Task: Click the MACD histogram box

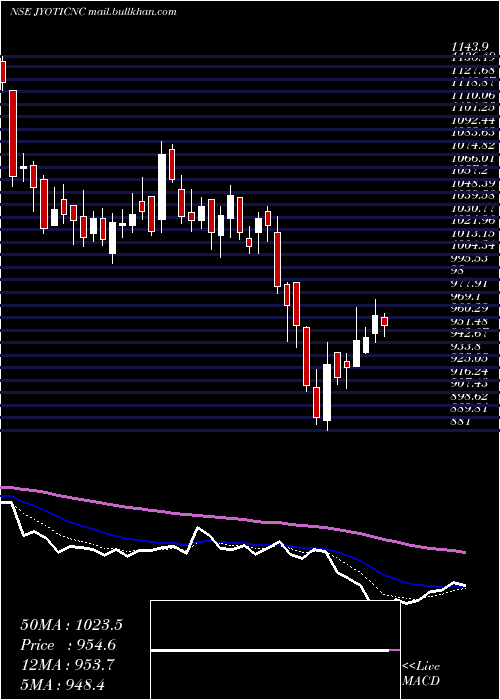Action: pos(275,650)
